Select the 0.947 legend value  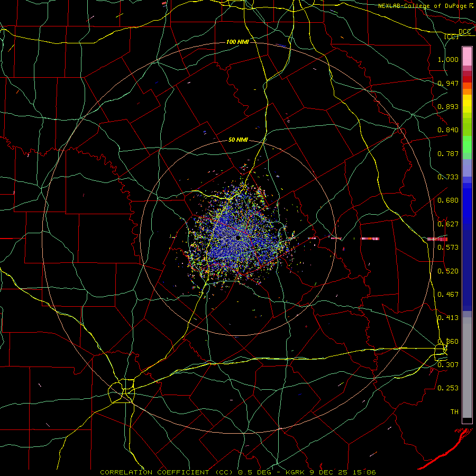click(x=448, y=83)
